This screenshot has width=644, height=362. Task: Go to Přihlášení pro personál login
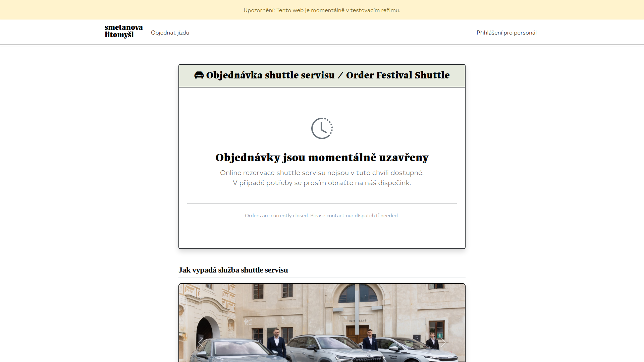(506, 33)
